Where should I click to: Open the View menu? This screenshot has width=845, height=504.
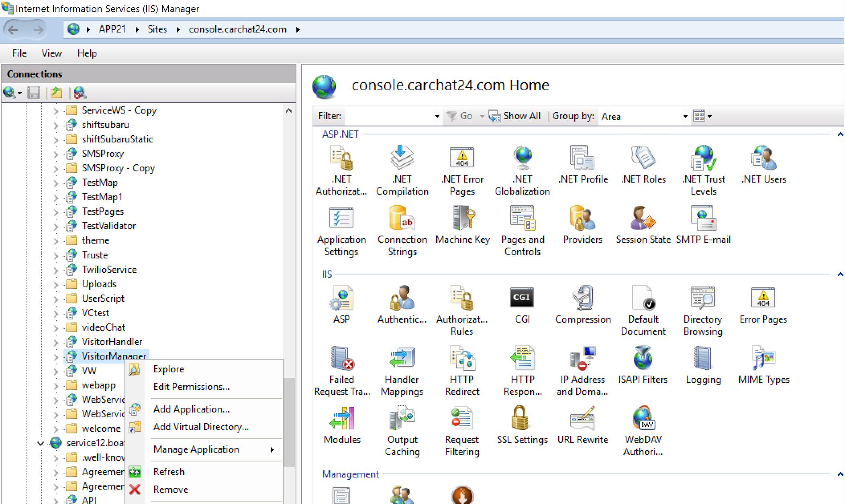click(x=51, y=53)
